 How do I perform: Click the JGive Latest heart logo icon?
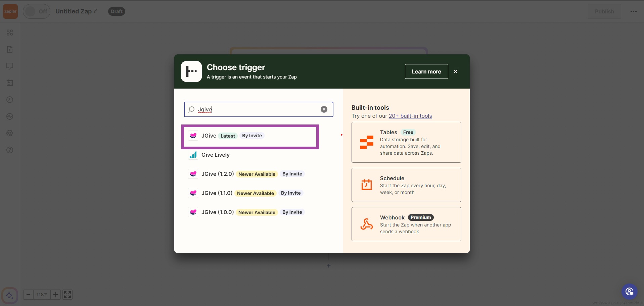[x=193, y=136]
